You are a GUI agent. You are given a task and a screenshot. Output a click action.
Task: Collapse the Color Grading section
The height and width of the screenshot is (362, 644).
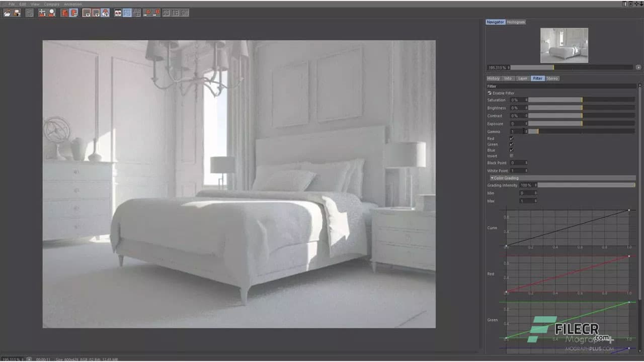pos(492,177)
